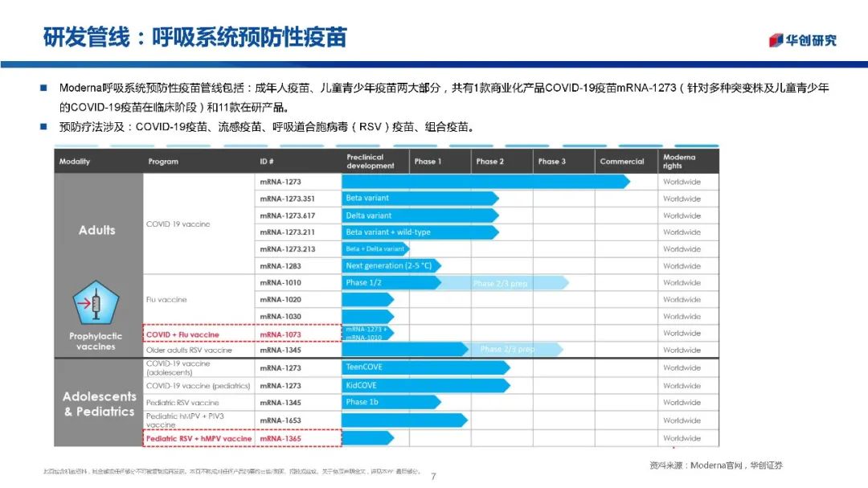Click the Next generation (2-5 °C) bar
This screenshot has height=488, width=868.
391,266
